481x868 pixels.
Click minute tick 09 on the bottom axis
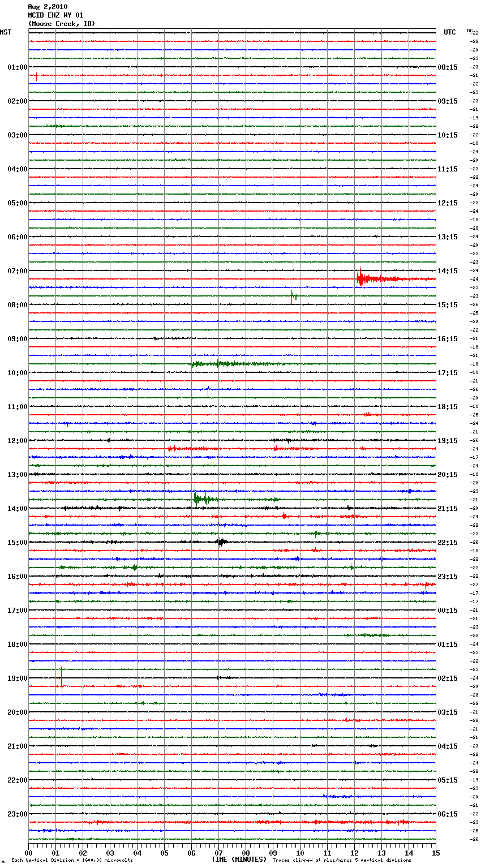273,853
